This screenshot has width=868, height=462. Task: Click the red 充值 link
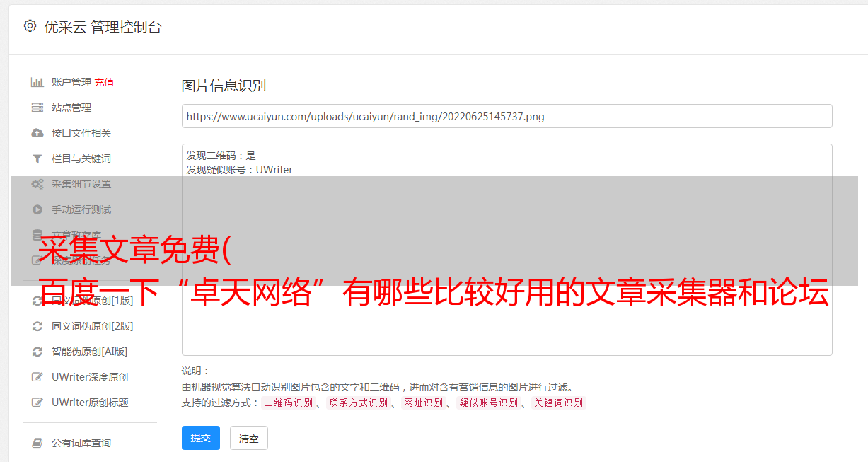click(x=104, y=82)
